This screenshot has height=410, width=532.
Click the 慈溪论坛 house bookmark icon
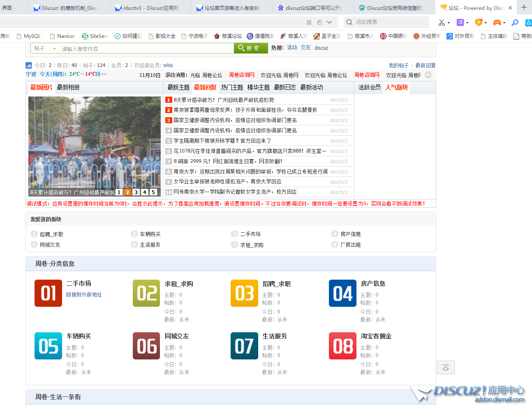217,36
